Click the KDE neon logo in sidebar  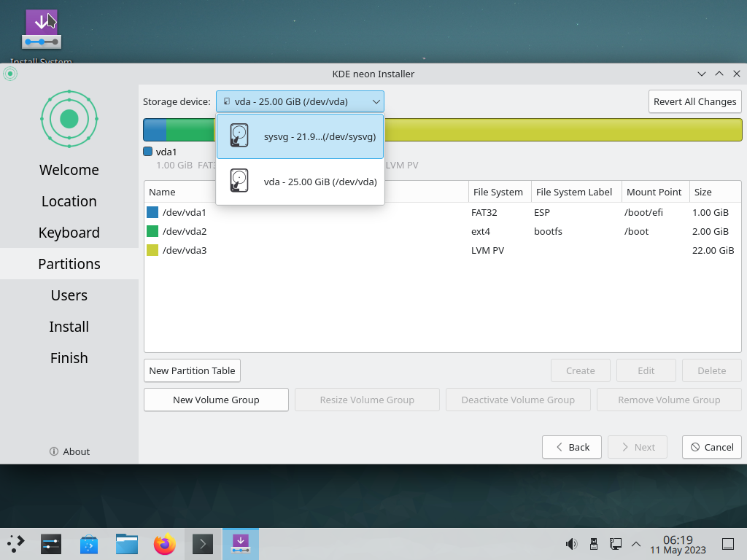click(69, 119)
